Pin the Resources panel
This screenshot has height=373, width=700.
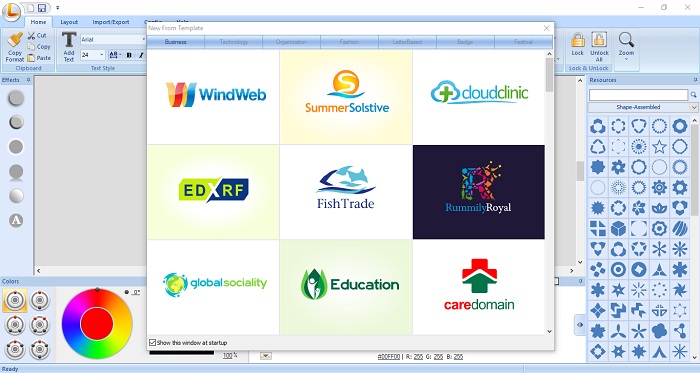(695, 80)
